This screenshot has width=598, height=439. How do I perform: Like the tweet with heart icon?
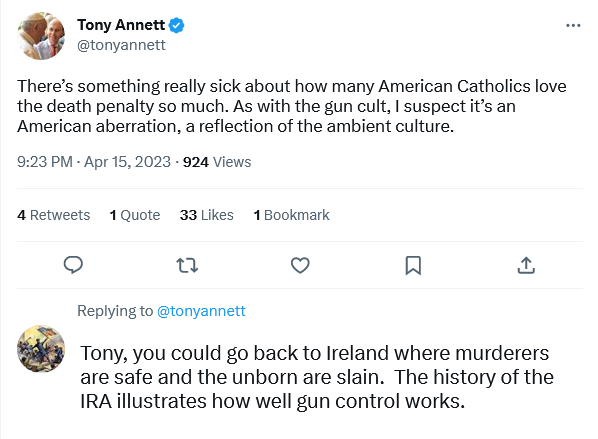click(x=300, y=265)
